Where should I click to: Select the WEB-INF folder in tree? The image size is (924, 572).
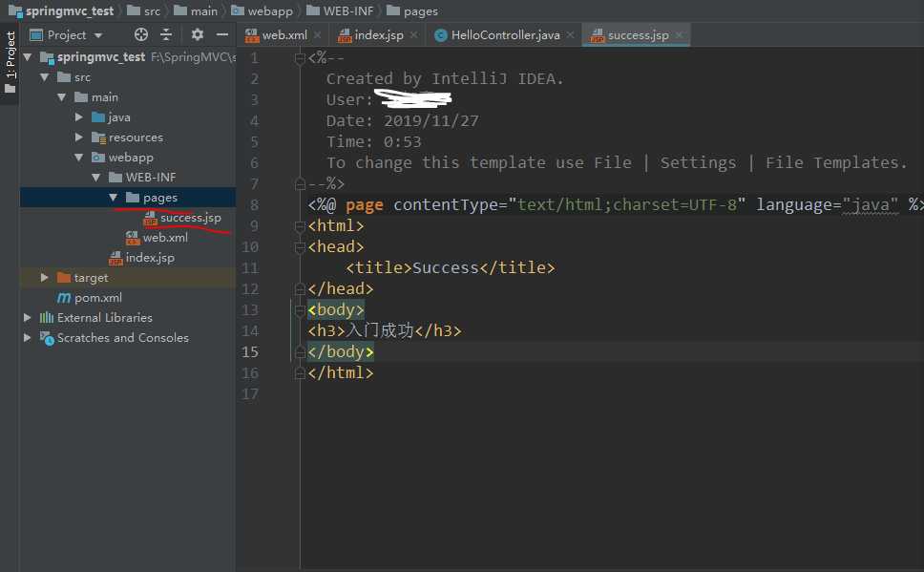pyautogui.click(x=142, y=178)
